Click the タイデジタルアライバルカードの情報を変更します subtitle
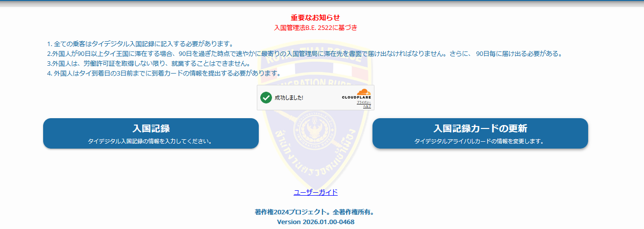The height and width of the screenshot is (229, 644). coord(479,141)
